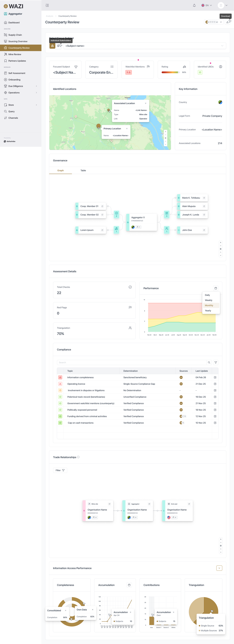This screenshot has height=644, width=234.
Task: Zoom in on the Governance graph
Action: point(221,242)
